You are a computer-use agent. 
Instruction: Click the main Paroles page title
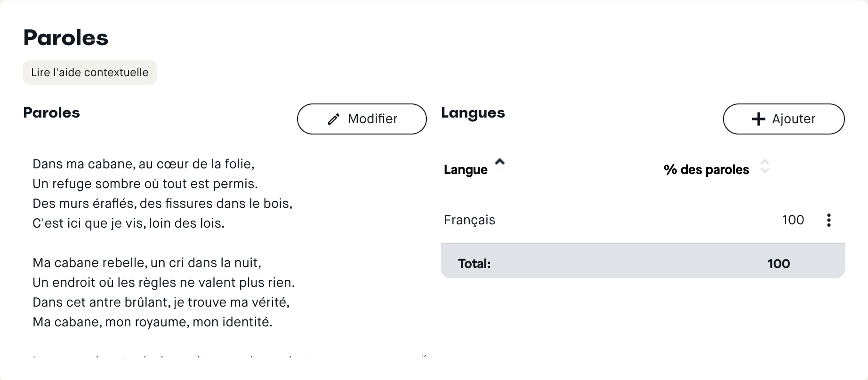[66, 38]
